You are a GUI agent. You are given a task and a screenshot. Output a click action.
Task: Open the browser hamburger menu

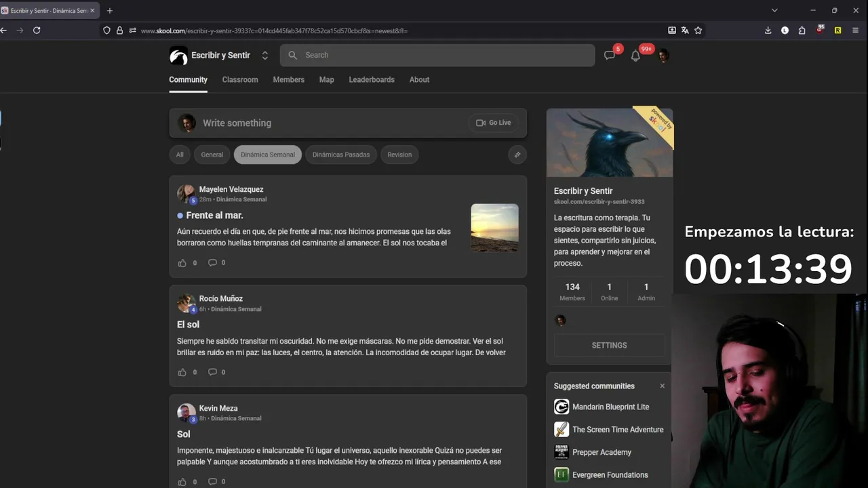pyautogui.click(x=855, y=30)
